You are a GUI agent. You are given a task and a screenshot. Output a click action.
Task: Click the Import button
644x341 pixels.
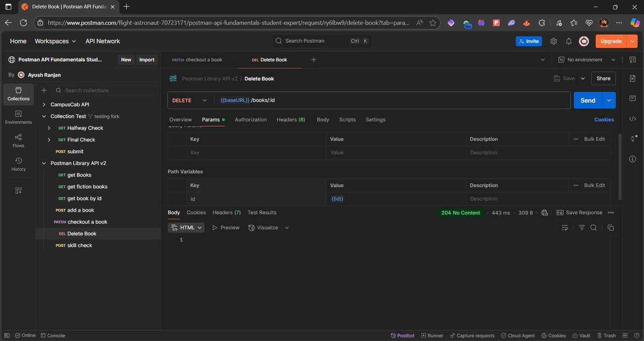pos(147,60)
